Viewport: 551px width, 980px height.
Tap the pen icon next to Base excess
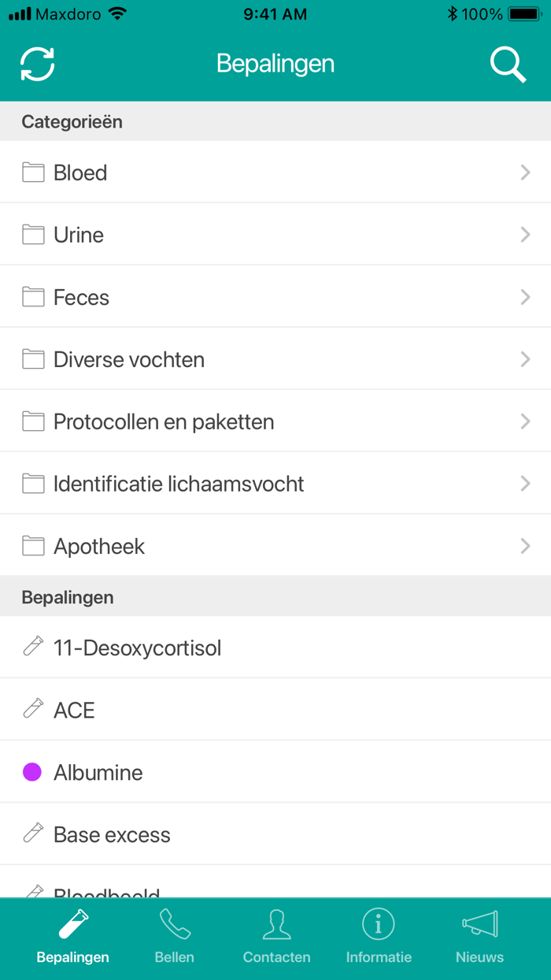(32, 833)
